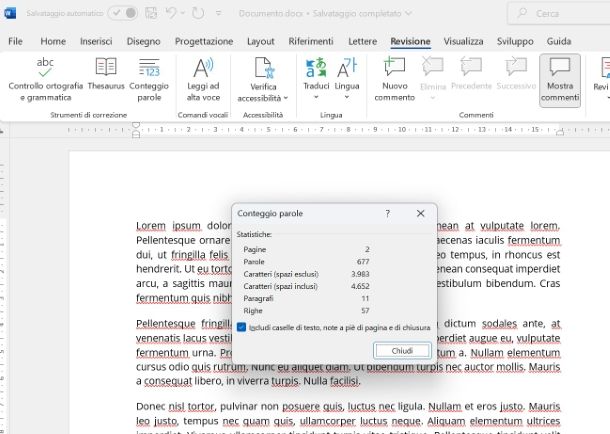Click the Chiudi button

pyautogui.click(x=402, y=351)
